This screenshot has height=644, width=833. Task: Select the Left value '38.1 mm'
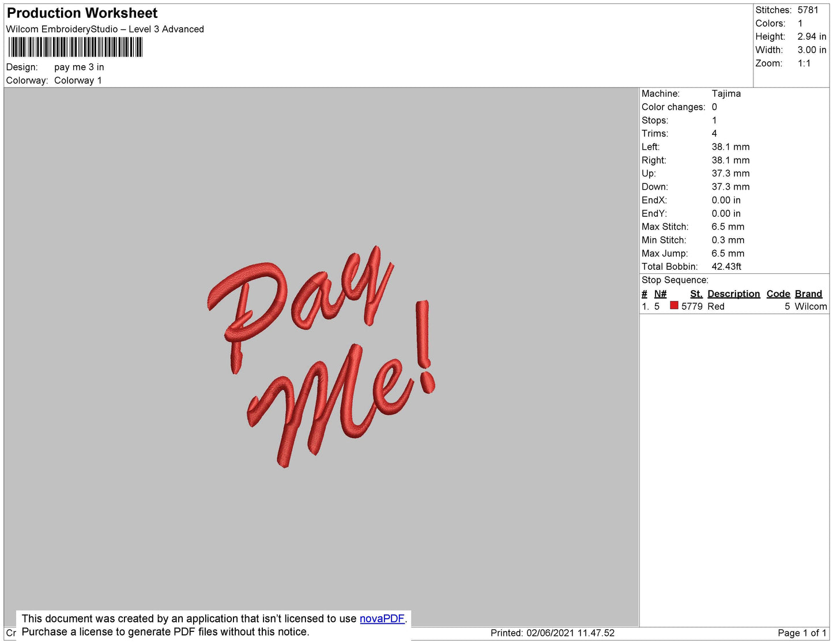click(730, 147)
